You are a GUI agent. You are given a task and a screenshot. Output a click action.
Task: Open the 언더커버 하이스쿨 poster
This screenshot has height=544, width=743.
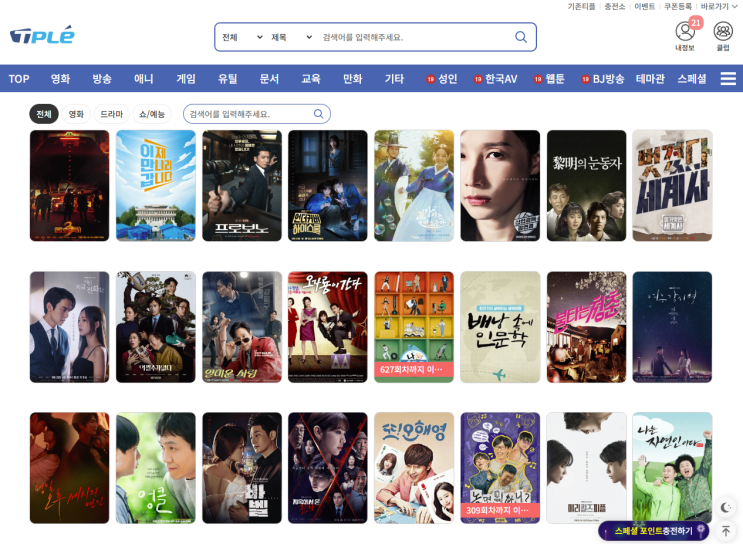327,186
